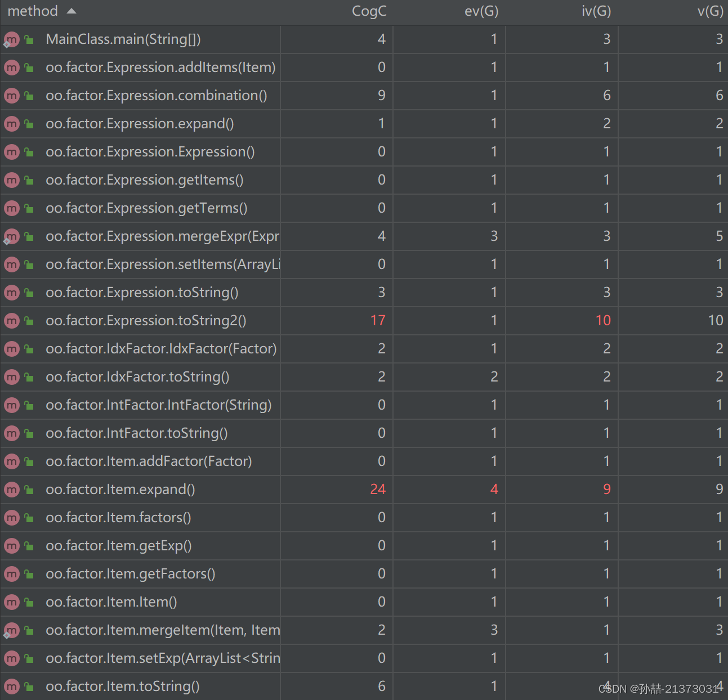
Task: Click the green lock icon beside Expression.combination()
Action: coord(29,96)
